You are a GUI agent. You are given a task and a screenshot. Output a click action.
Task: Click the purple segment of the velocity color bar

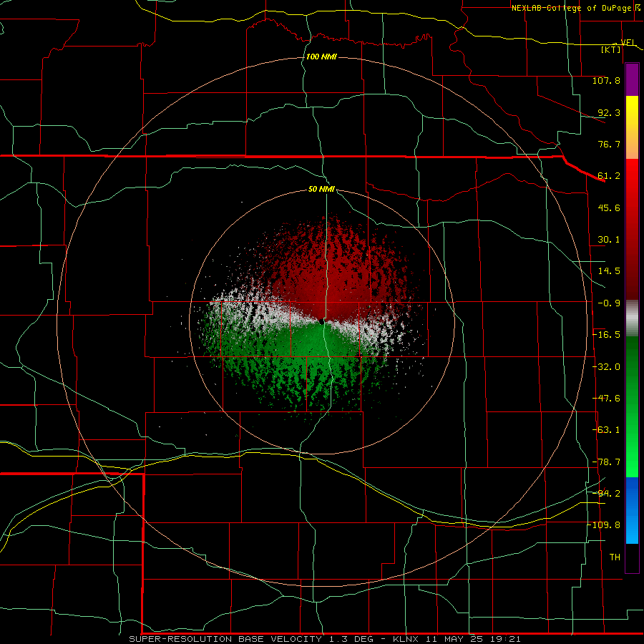(x=632, y=79)
